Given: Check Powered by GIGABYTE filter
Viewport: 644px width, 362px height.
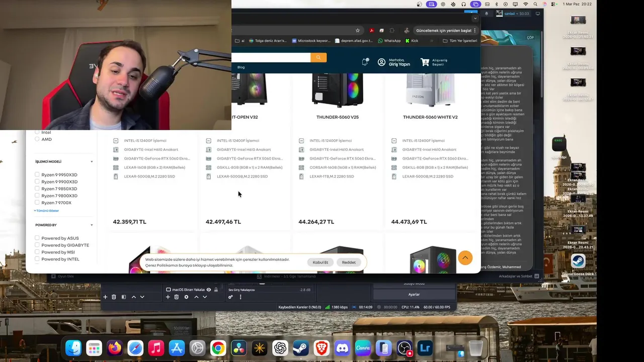Looking at the screenshot, I should coord(37,245).
